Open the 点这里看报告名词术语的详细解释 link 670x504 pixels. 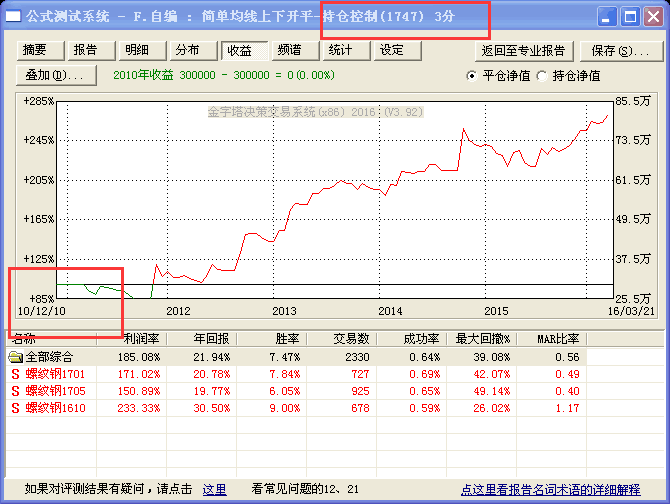point(550,490)
